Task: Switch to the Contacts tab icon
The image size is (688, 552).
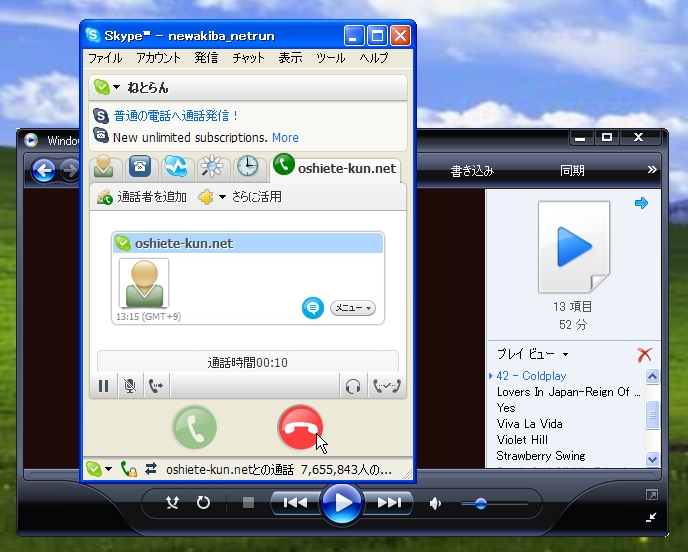Action: pyautogui.click(x=104, y=168)
